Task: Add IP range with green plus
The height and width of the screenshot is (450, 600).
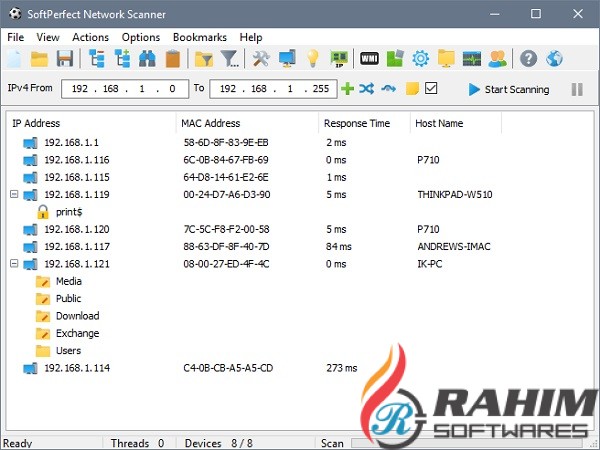Action: point(347,89)
